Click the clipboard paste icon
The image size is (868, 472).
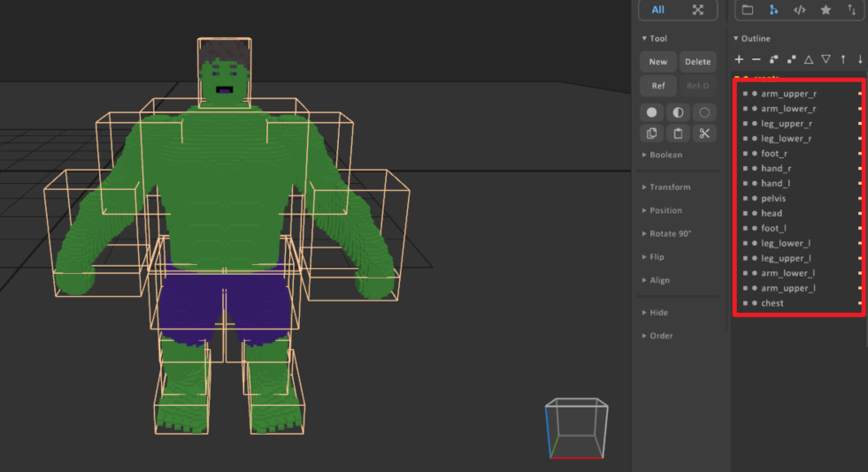pyautogui.click(x=678, y=133)
